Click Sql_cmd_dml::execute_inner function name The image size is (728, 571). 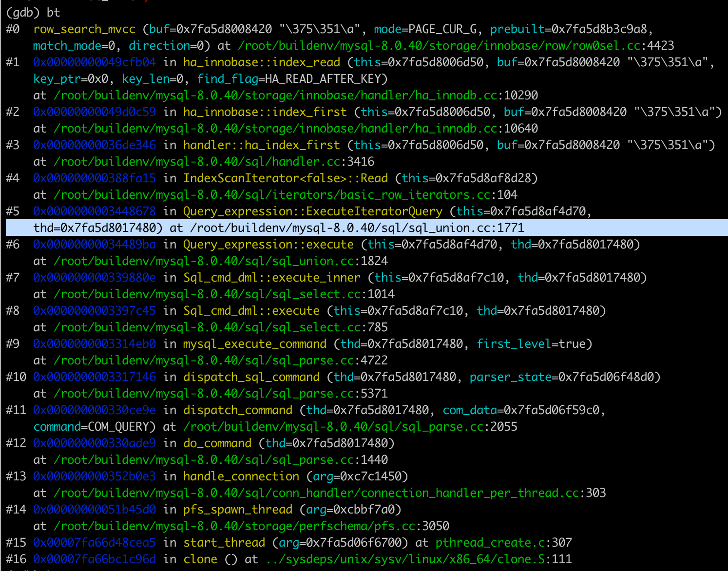[271, 278]
